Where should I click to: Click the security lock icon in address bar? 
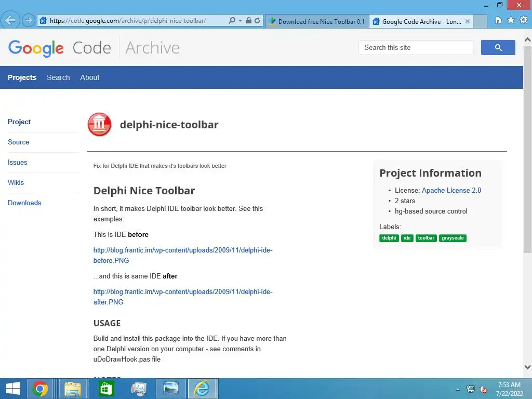249,21
